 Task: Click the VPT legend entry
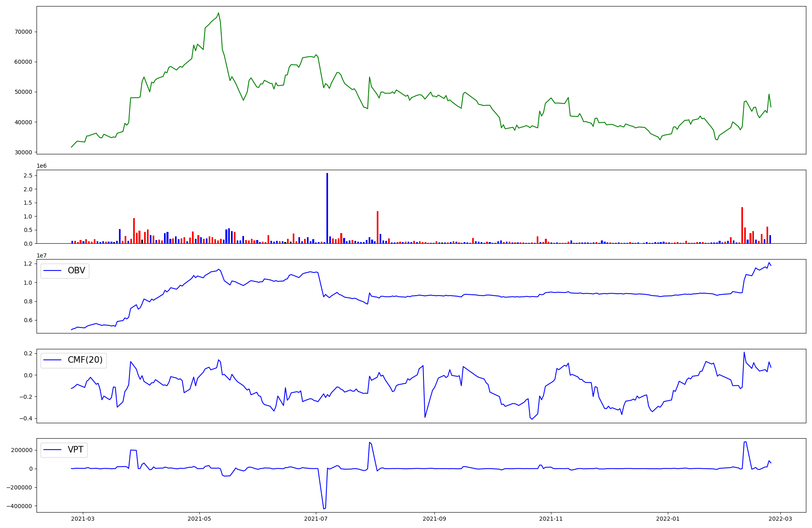pos(76,450)
